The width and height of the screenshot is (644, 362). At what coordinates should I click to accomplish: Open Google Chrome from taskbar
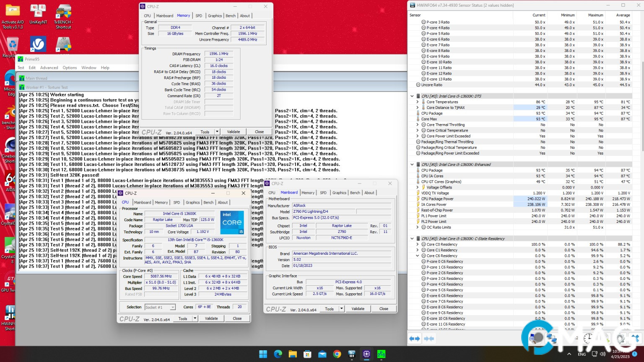pos(337,354)
